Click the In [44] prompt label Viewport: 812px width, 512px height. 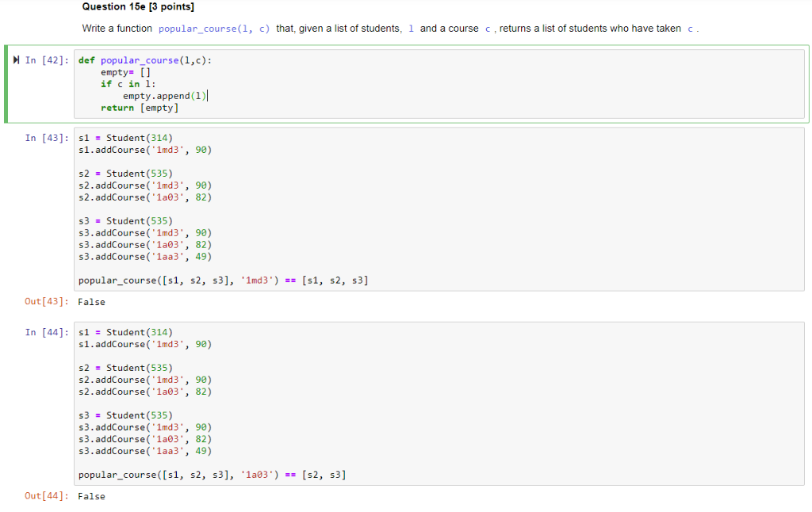click(x=47, y=332)
